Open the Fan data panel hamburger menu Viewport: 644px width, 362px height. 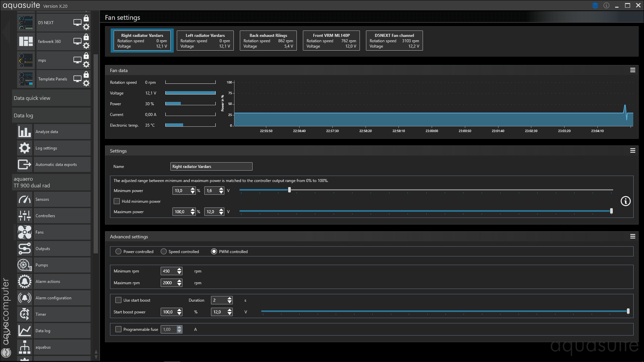coord(633,70)
